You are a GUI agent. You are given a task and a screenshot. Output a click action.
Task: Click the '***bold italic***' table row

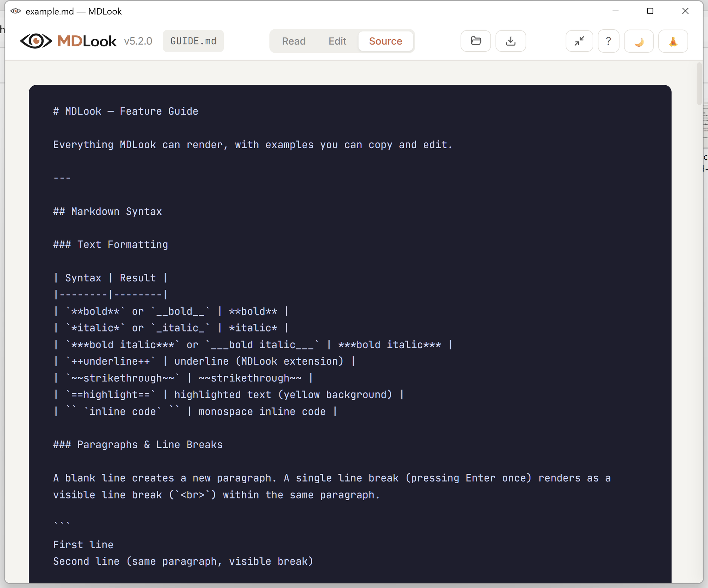(253, 345)
